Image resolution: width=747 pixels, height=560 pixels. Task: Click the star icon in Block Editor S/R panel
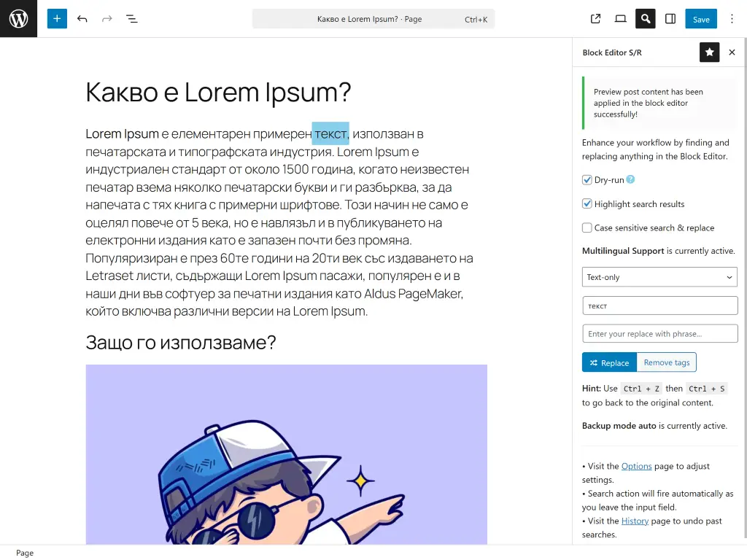click(709, 52)
